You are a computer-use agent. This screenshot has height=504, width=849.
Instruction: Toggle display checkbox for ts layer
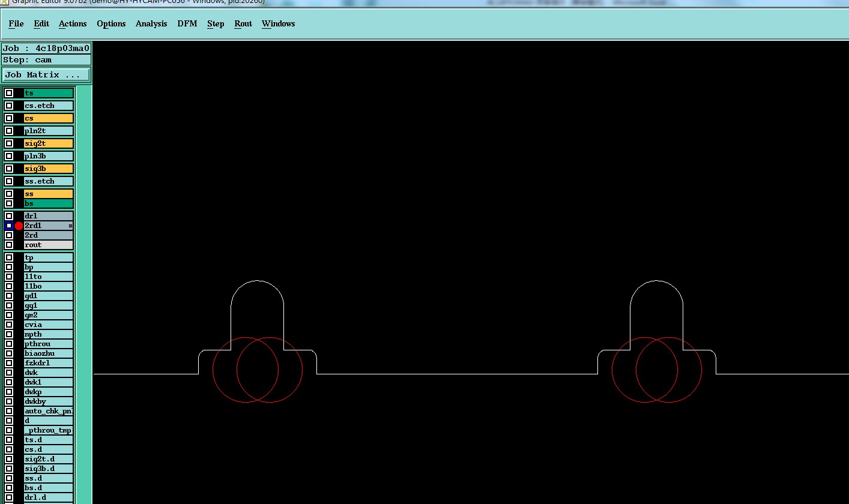[9, 93]
